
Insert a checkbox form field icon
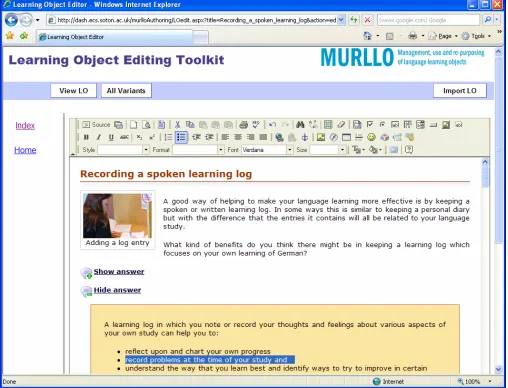369,125
